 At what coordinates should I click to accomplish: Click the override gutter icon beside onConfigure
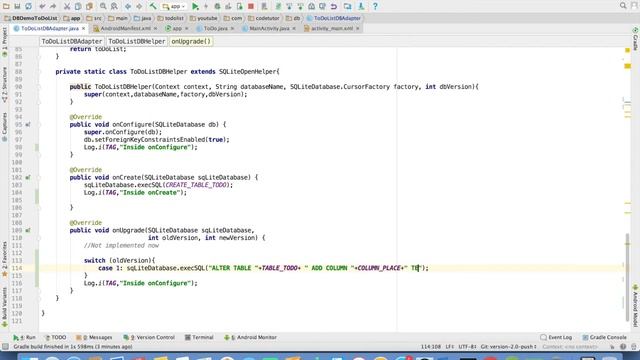28,124
